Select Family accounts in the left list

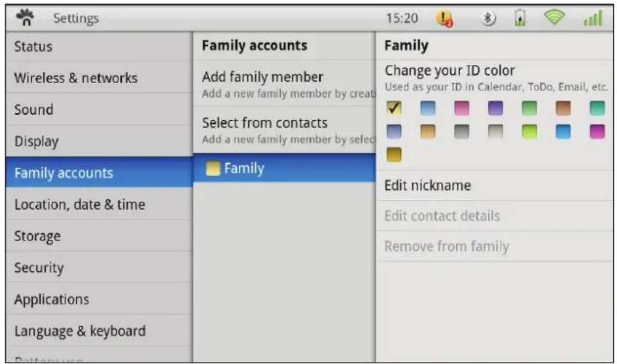tap(99, 172)
